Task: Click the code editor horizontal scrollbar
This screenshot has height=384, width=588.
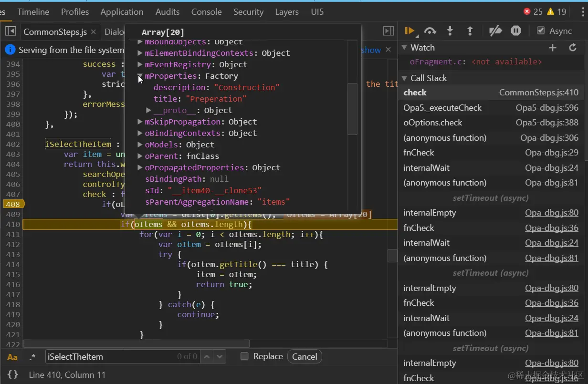Action: 136,343
